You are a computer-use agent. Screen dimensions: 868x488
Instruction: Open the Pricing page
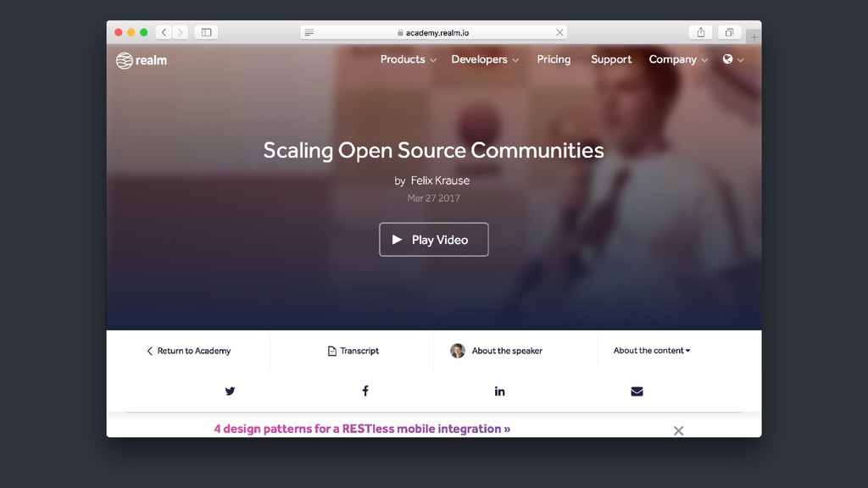pos(554,59)
